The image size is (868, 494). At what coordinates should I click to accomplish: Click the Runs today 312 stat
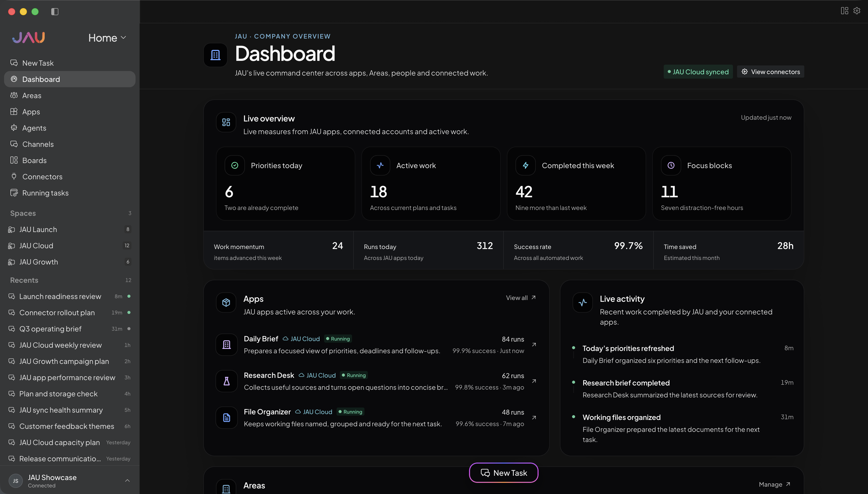click(x=428, y=250)
